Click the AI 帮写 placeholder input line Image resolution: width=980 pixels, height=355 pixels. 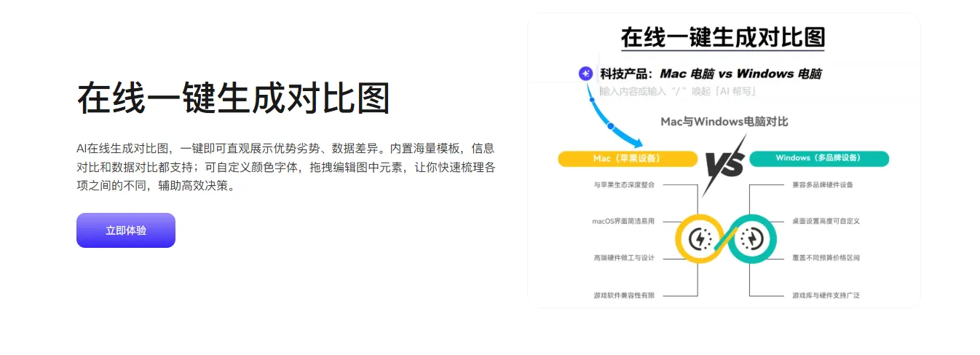tap(679, 91)
